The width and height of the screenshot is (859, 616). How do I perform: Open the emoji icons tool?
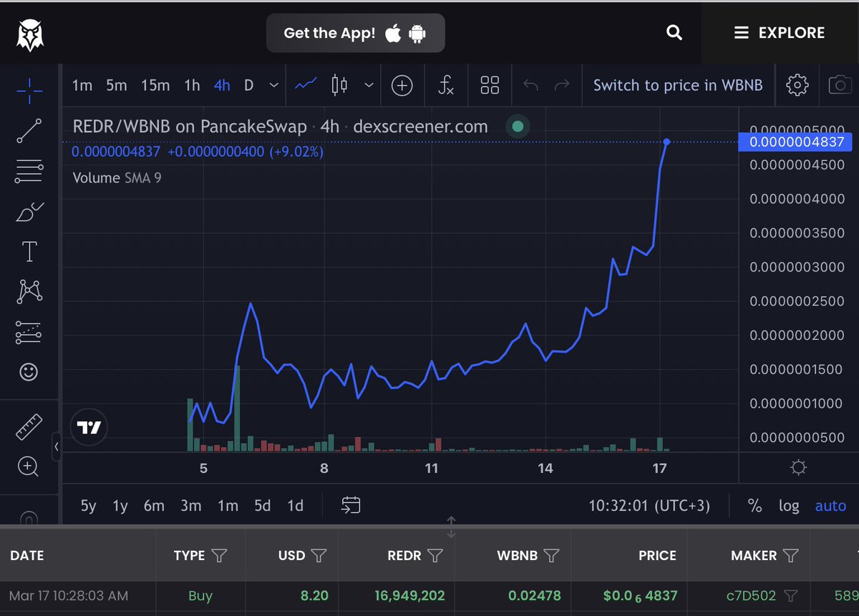click(x=29, y=372)
